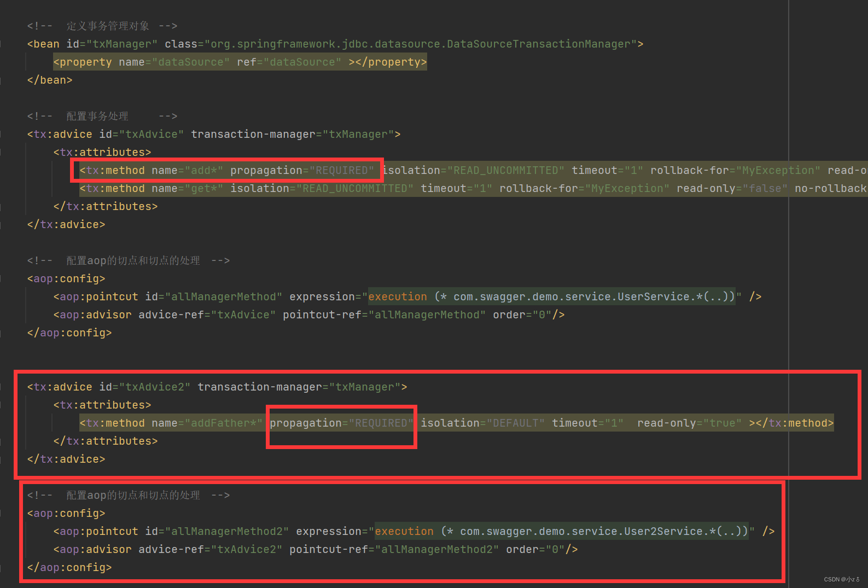Click the read-only="true" attribute

tap(690, 423)
